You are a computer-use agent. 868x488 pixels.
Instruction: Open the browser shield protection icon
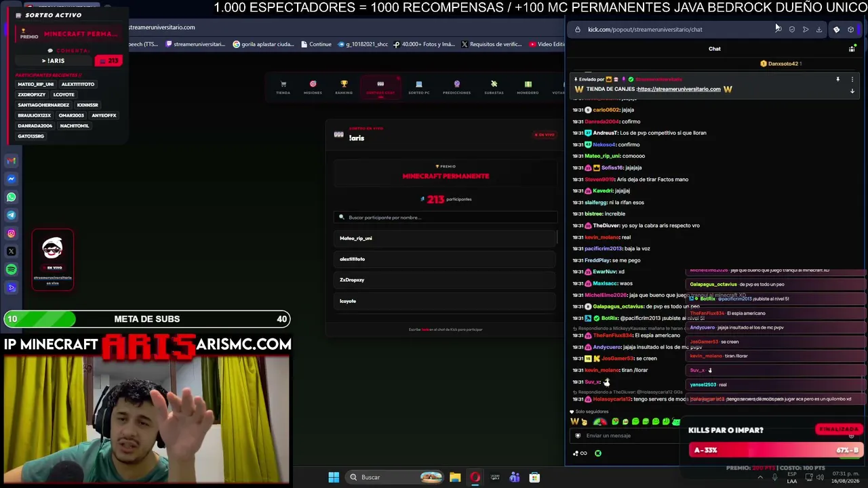click(x=791, y=29)
